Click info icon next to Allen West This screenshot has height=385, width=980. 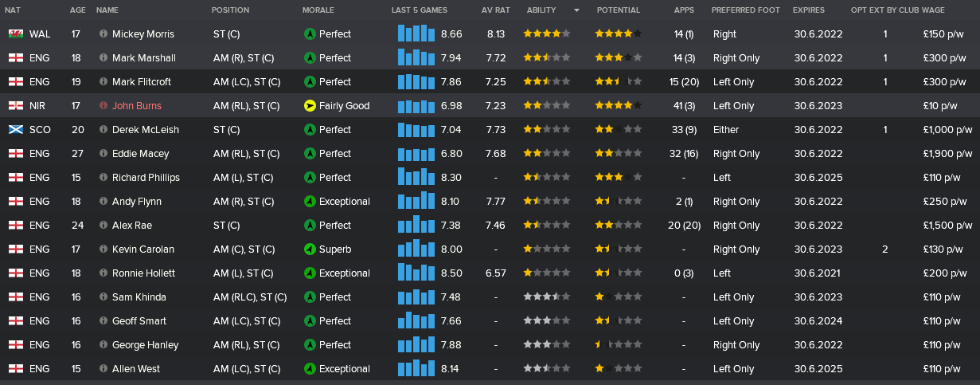pos(103,369)
